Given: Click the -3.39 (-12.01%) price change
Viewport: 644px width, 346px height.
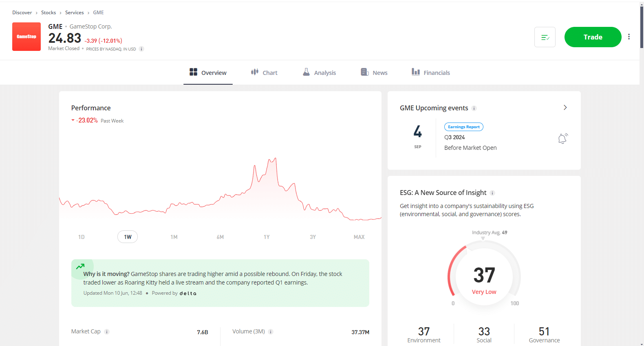Looking at the screenshot, I should tap(104, 41).
